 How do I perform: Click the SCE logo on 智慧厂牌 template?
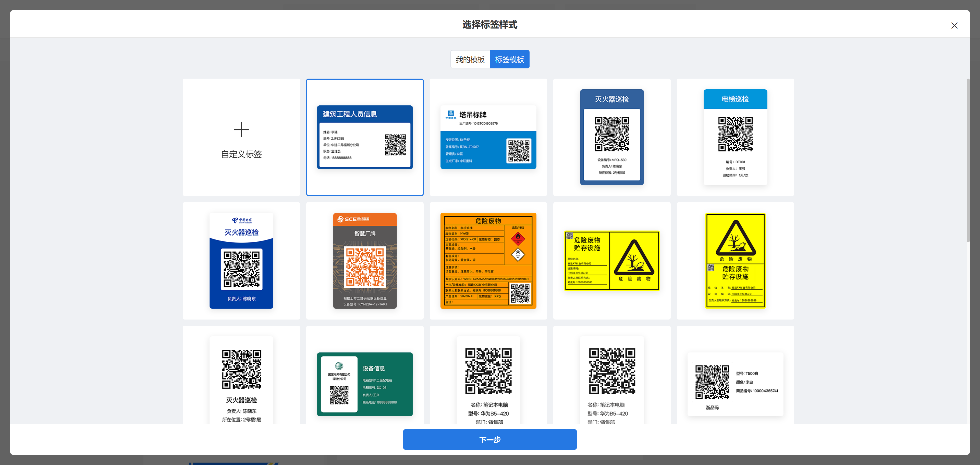[x=353, y=219]
